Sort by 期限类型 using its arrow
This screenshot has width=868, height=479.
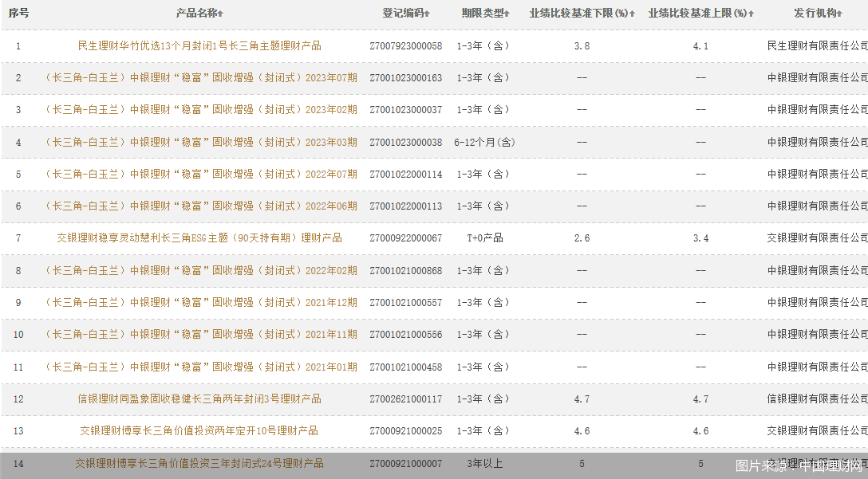[507, 14]
